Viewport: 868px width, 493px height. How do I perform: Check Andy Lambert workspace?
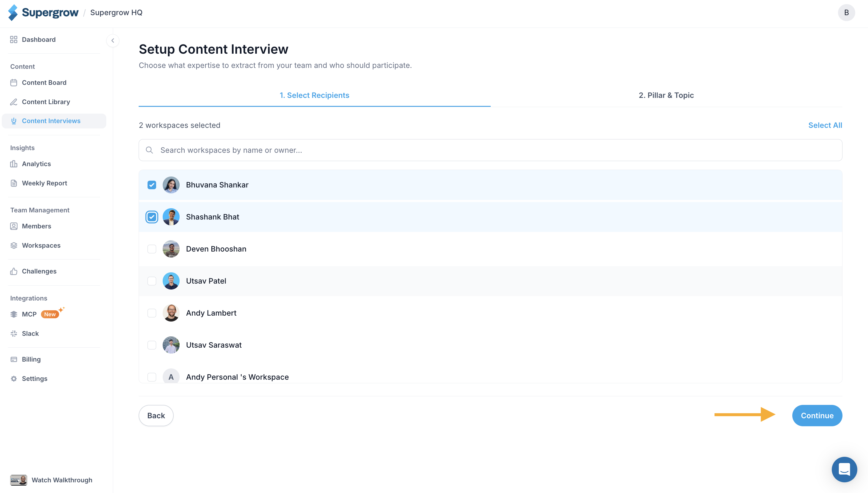pyautogui.click(x=152, y=313)
